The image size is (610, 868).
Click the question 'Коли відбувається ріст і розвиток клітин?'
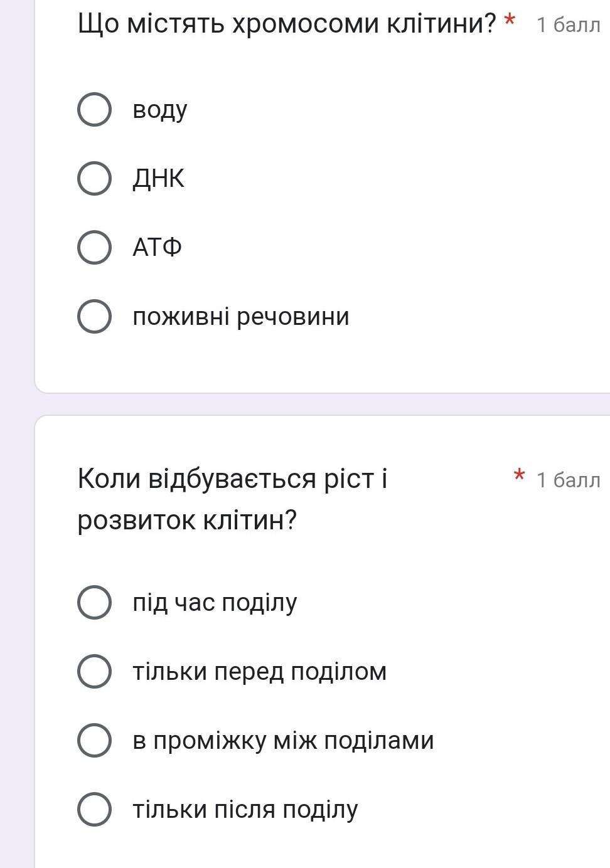point(232,499)
